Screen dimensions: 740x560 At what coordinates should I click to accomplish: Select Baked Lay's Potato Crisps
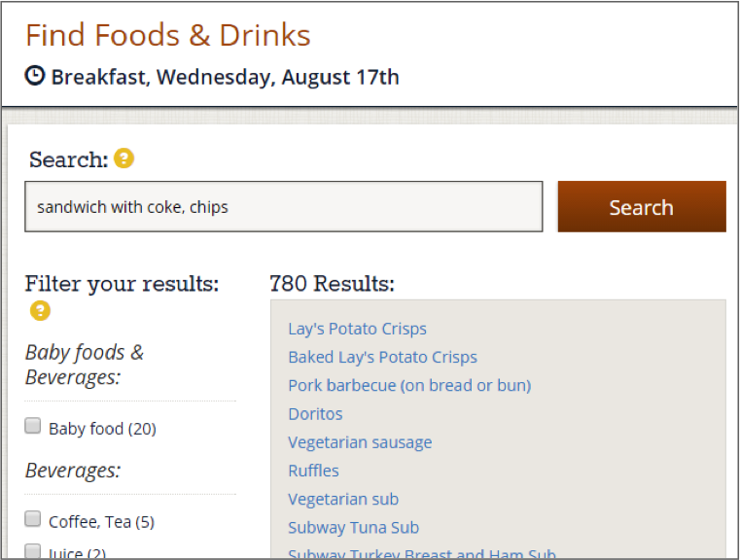click(382, 357)
